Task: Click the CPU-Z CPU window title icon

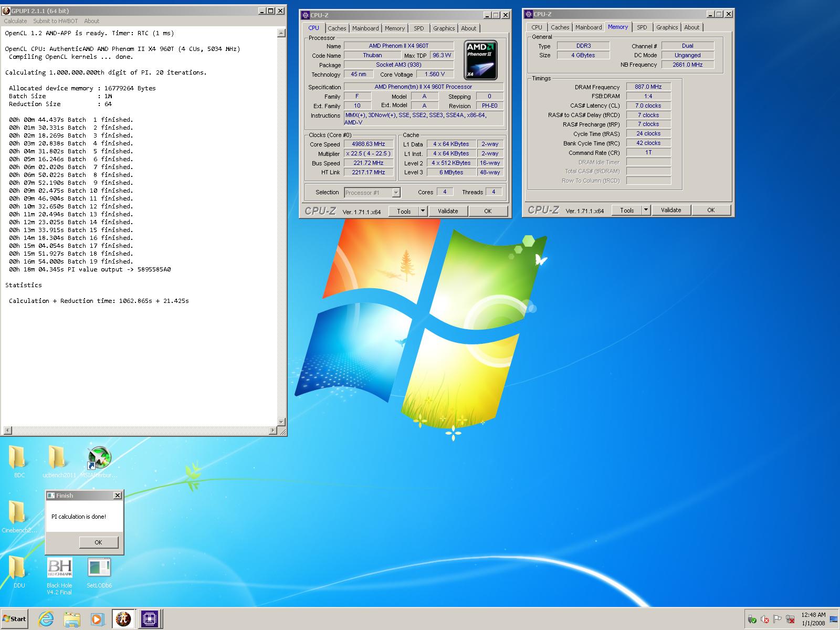Action: click(306, 15)
